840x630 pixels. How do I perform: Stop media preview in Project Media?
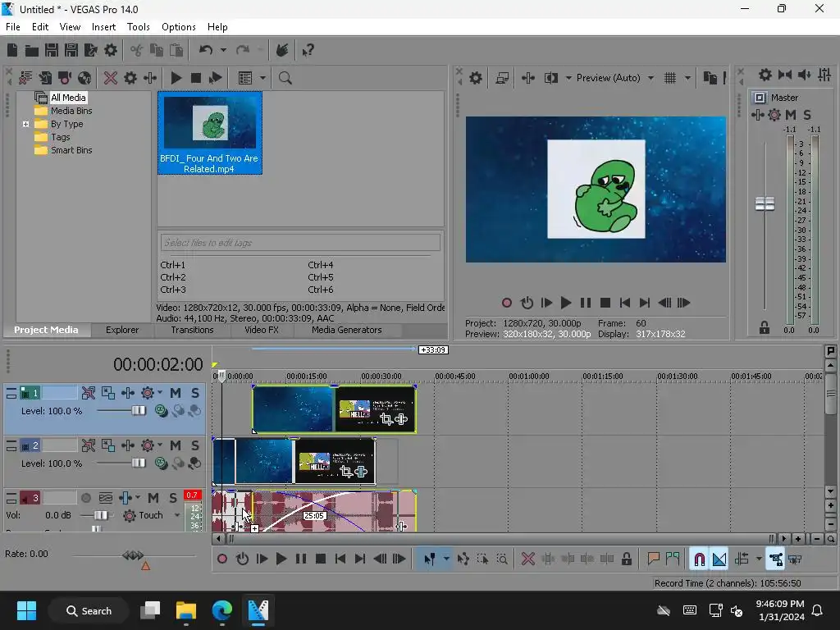[x=196, y=78]
